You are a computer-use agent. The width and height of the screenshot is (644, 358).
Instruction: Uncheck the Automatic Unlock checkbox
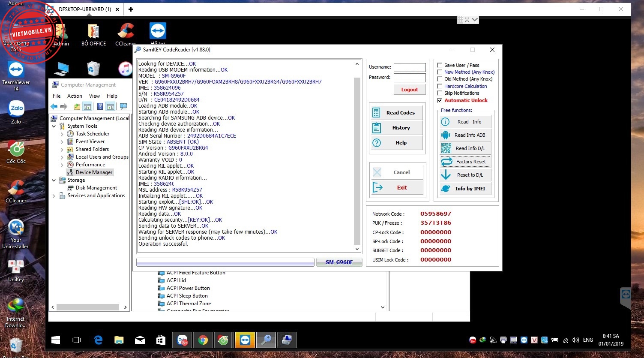[440, 100]
